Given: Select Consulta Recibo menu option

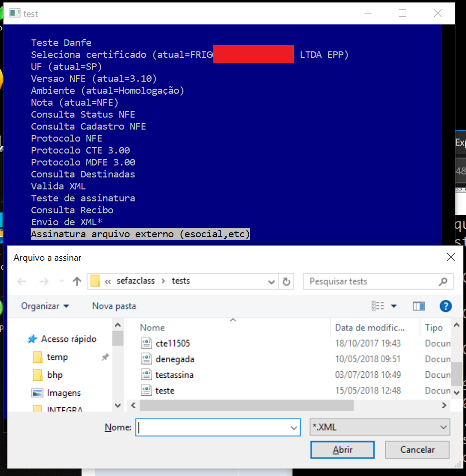Looking at the screenshot, I should (72, 210).
